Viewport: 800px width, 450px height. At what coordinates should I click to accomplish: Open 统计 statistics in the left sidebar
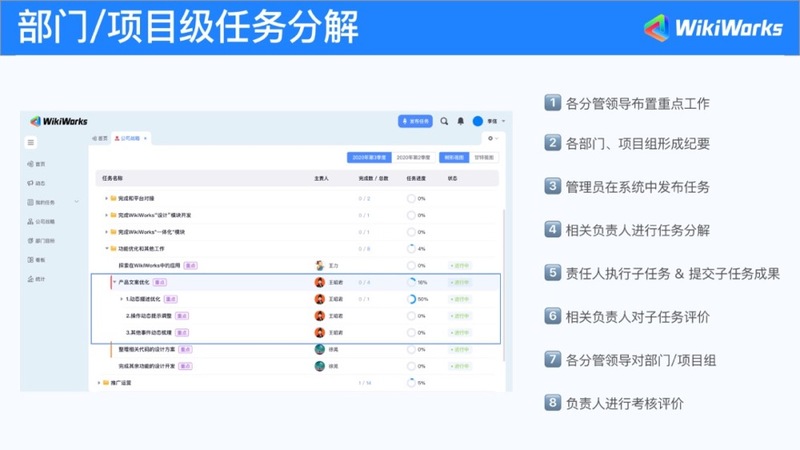point(39,278)
